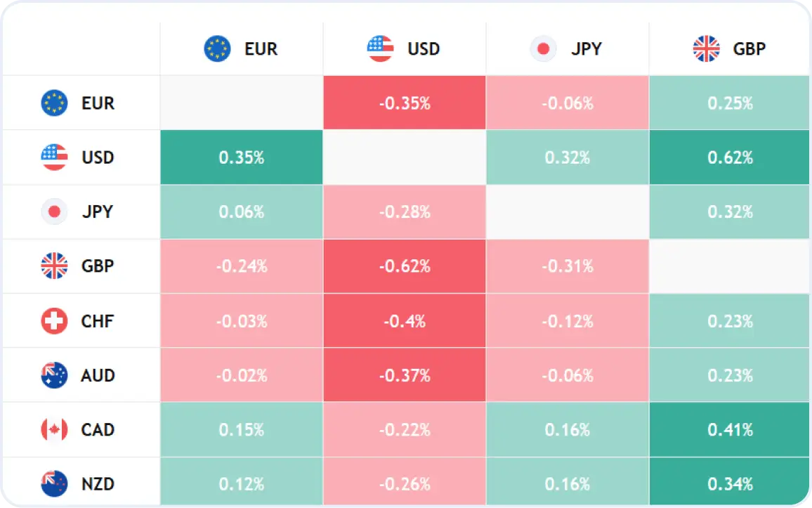Click the NZD New Zealand flag row icon

54,483
